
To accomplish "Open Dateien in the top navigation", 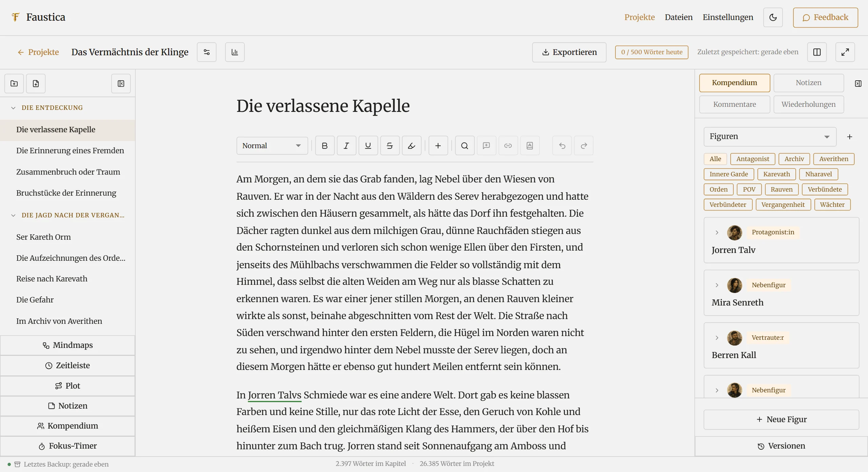I will [x=678, y=17].
